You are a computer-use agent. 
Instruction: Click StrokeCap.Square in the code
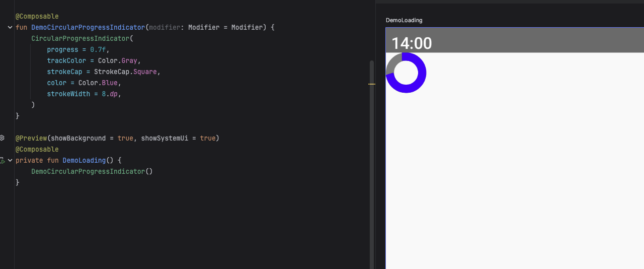pyautogui.click(x=126, y=72)
